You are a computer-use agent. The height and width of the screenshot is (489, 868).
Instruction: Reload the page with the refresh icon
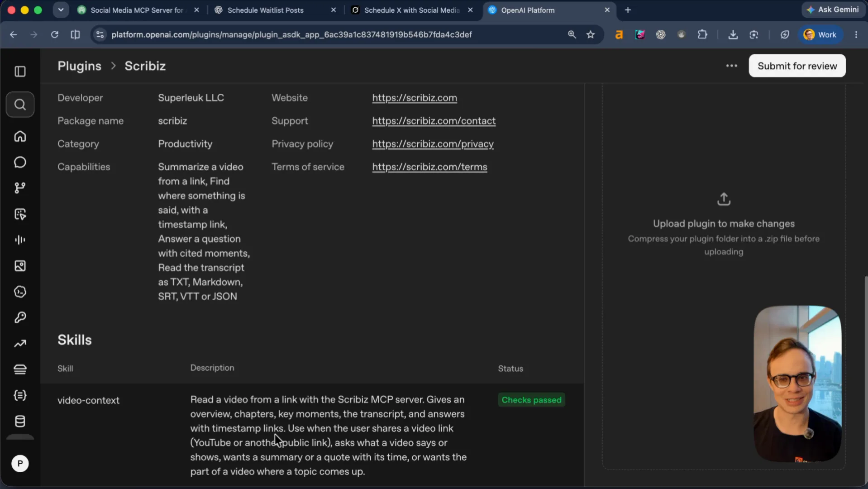click(55, 34)
